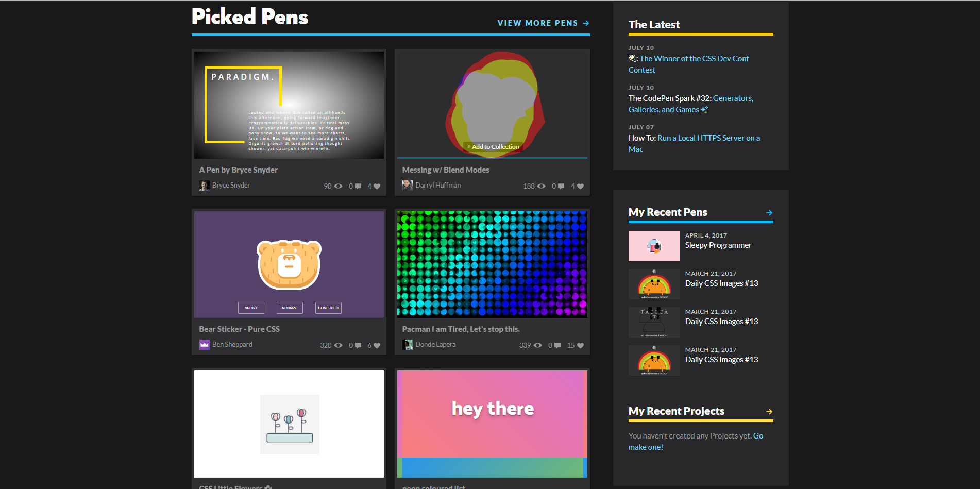Select the ANGRY bear mood button
The width and height of the screenshot is (980, 489).
251,308
